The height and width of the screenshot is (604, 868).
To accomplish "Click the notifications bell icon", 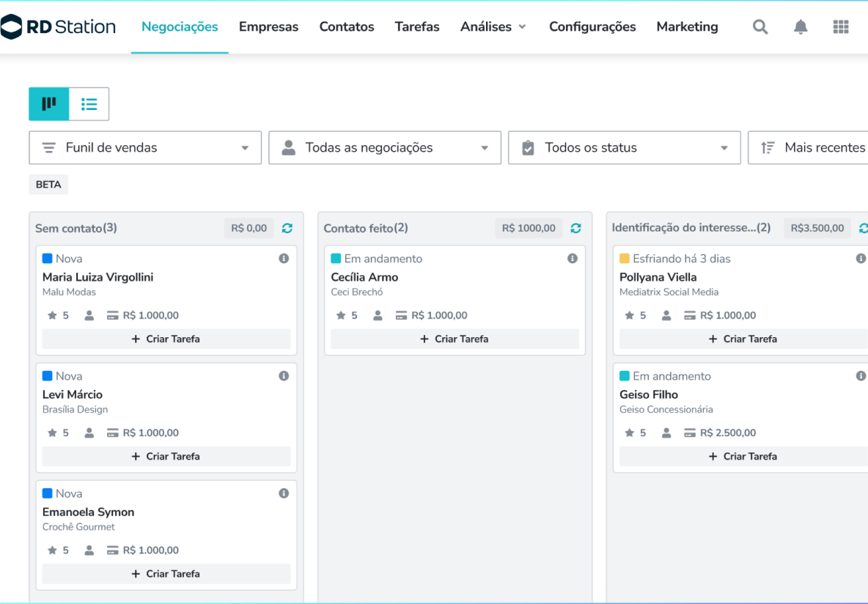I will click(801, 27).
